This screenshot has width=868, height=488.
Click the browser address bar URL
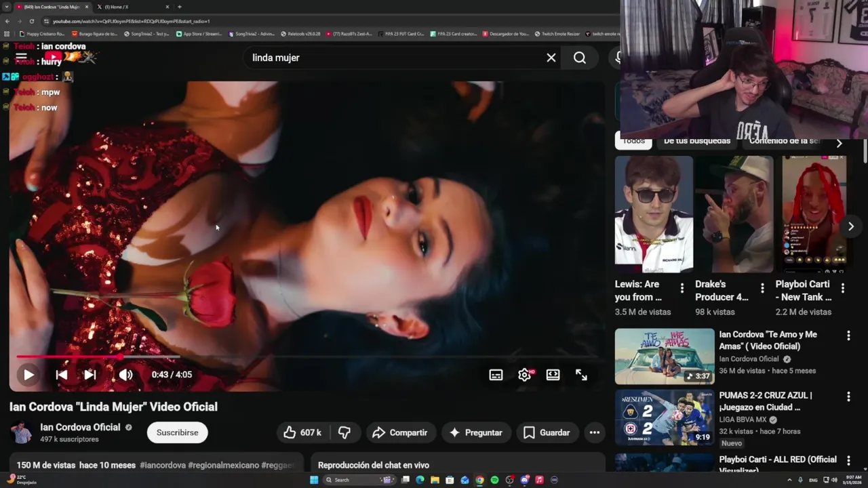tap(132, 21)
